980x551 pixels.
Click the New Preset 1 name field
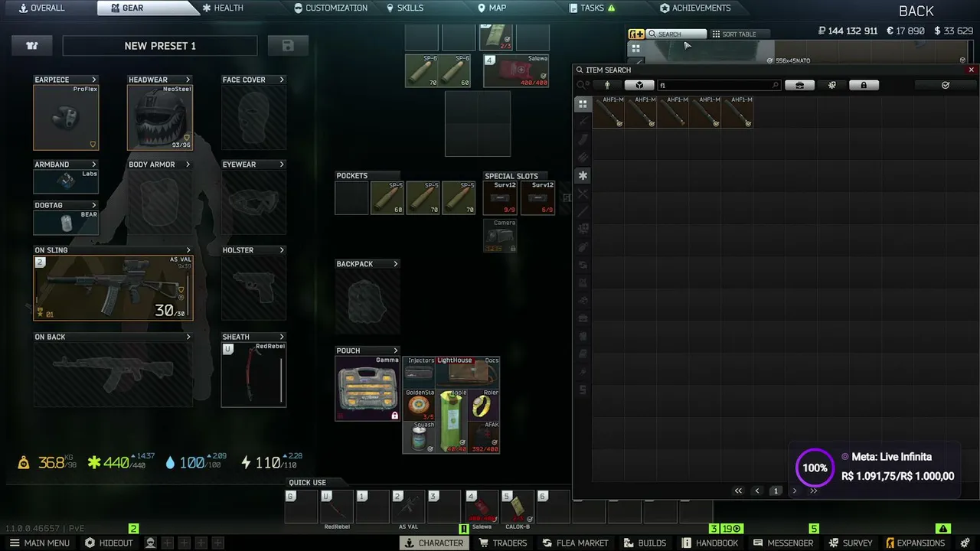[160, 46]
